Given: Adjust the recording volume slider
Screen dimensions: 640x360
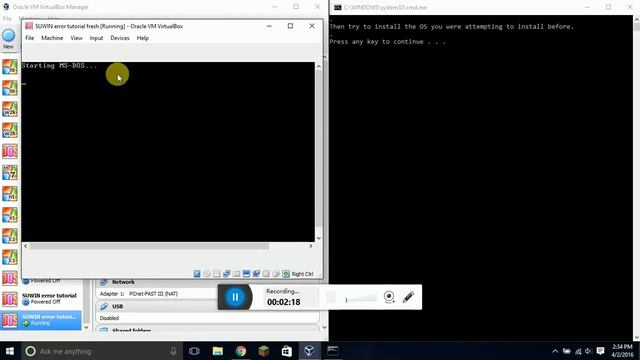Looking at the screenshot, I should (361, 299).
